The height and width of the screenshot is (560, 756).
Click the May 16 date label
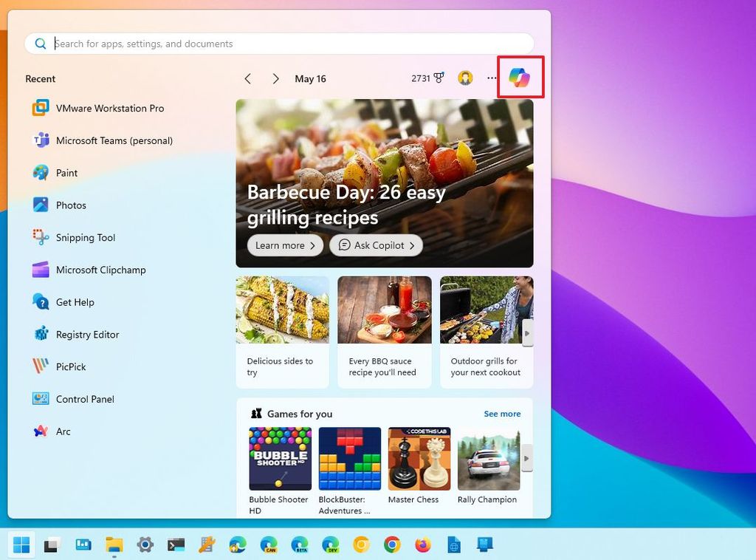click(310, 78)
